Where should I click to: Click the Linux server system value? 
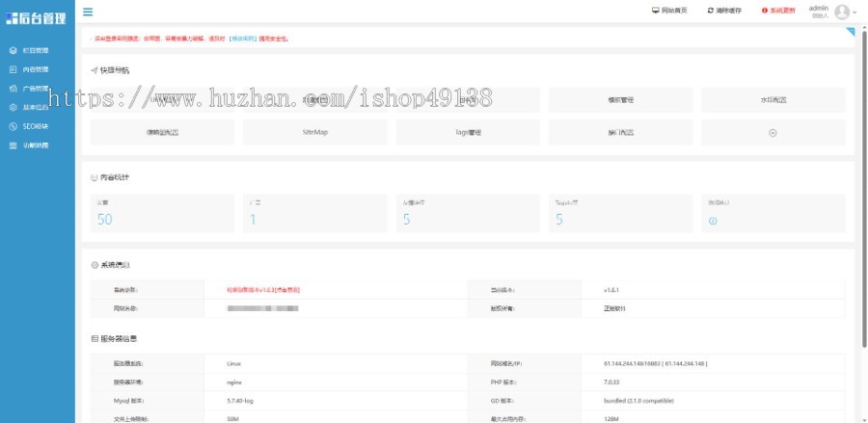(233, 364)
